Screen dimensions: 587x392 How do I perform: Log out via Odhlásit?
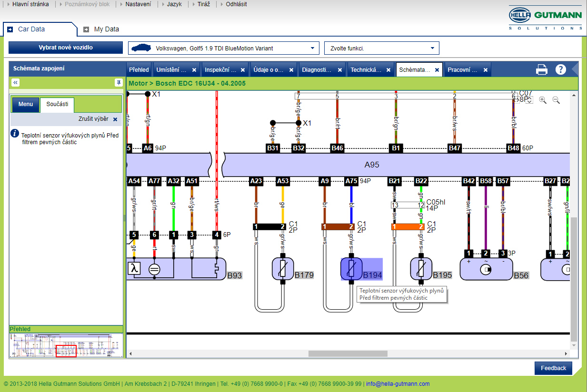(237, 4)
